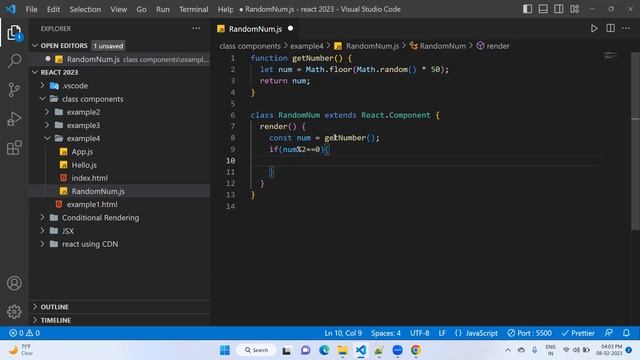Open the Extensions view
This screenshot has height=360, width=640.
(x=14, y=148)
